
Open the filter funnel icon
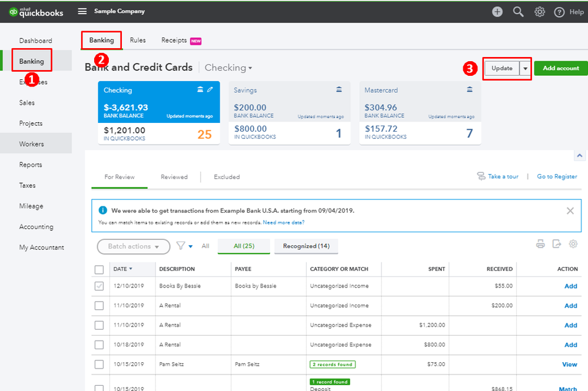click(181, 246)
